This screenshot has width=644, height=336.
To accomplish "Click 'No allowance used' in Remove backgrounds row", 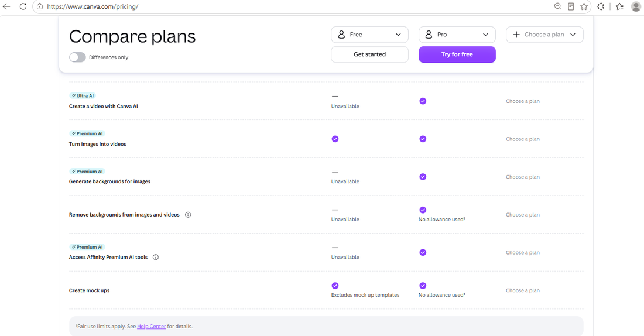I will click(442, 220).
